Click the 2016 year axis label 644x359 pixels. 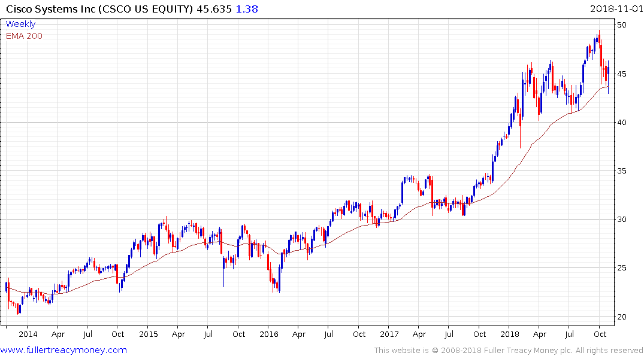(x=269, y=334)
